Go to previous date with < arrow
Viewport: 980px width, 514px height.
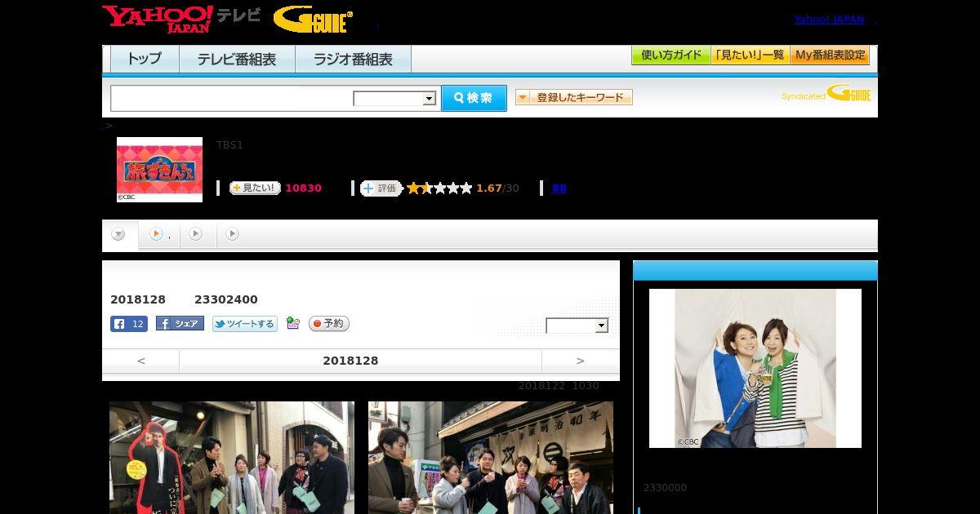(141, 361)
